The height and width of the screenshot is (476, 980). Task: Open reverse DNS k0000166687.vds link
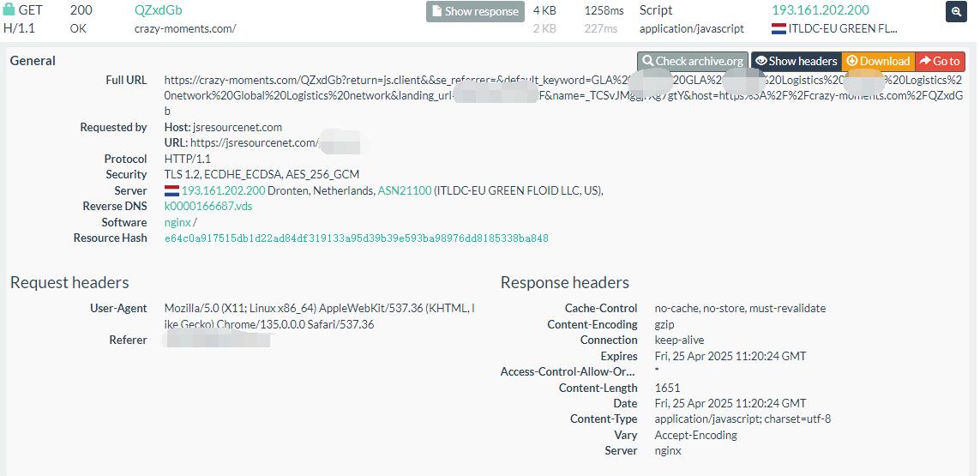click(208, 207)
